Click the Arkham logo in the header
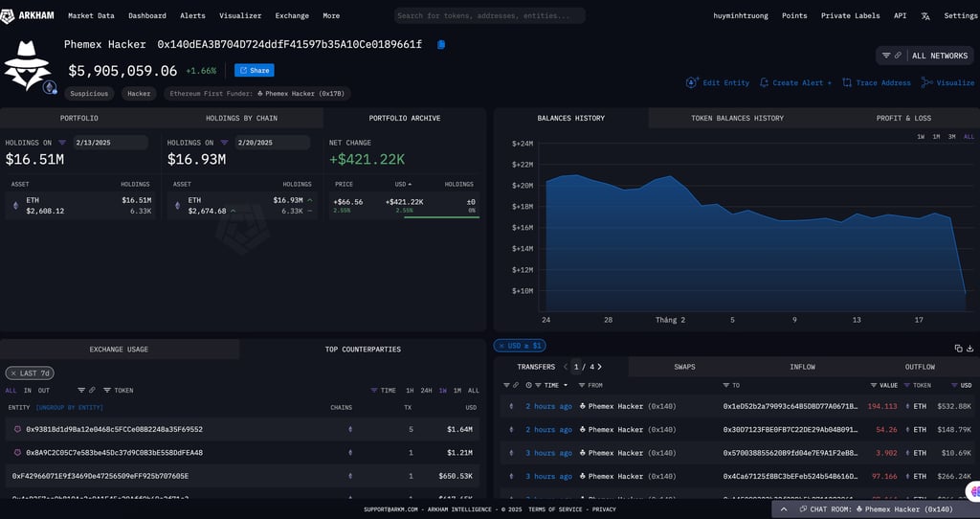 25,15
